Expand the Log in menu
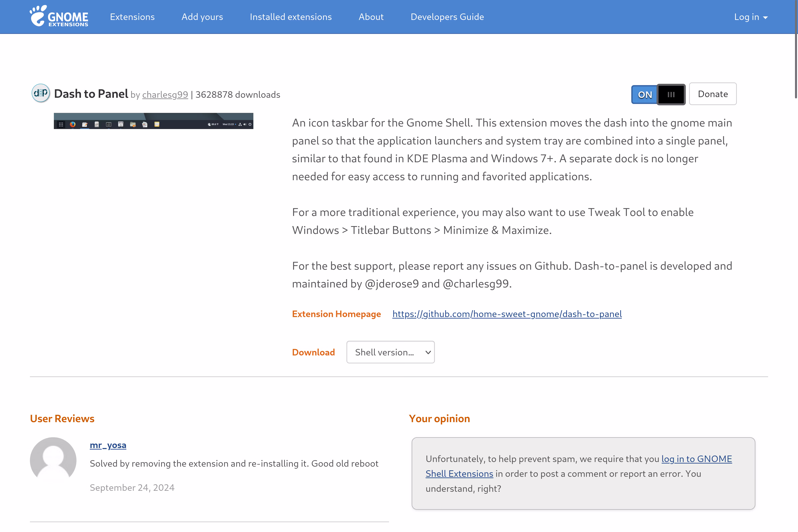Viewport: 798px width, 532px height. (x=746, y=17)
